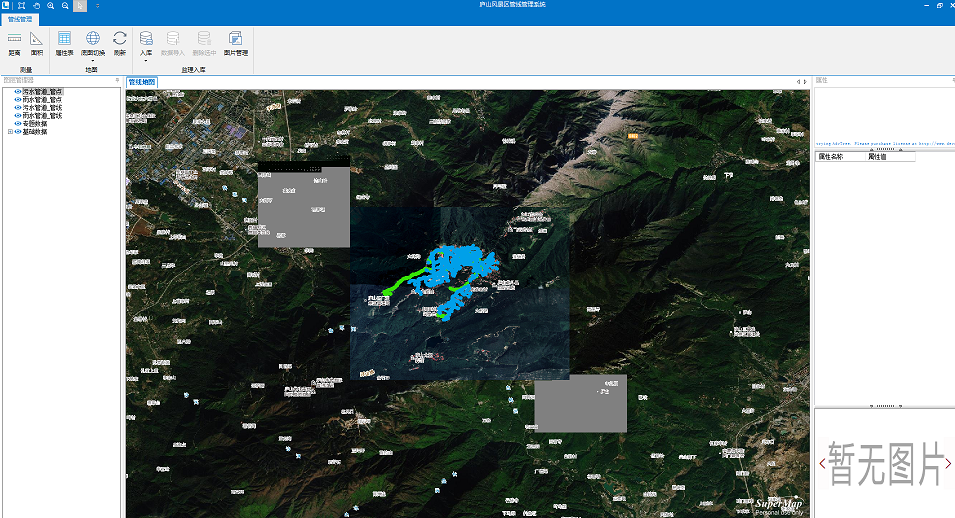Pin the layer manager panel

pyautogui.click(x=118, y=80)
